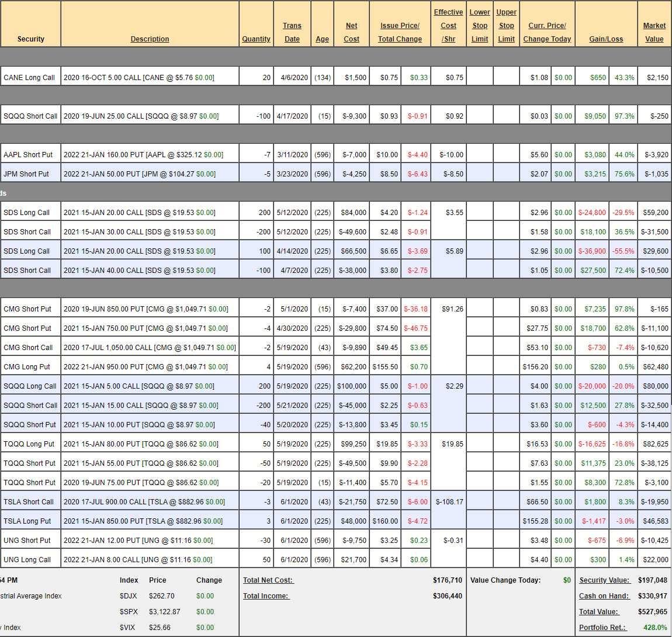672x637 pixels.
Task: Click the UNG Long Call security cell
Action: click(x=27, y=560)
